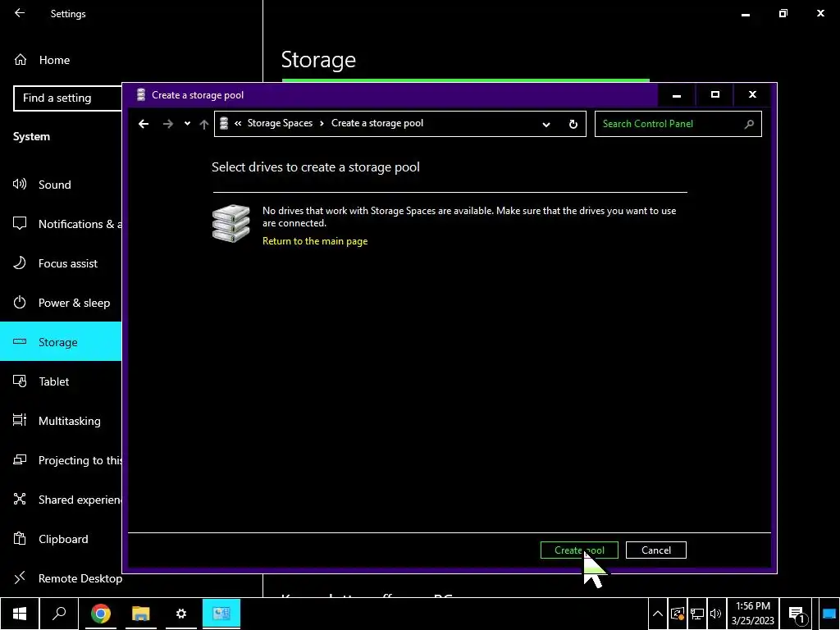Open the clock and date flyout
840x630 pixels.
pyautogui.click(x=753, y=614)
